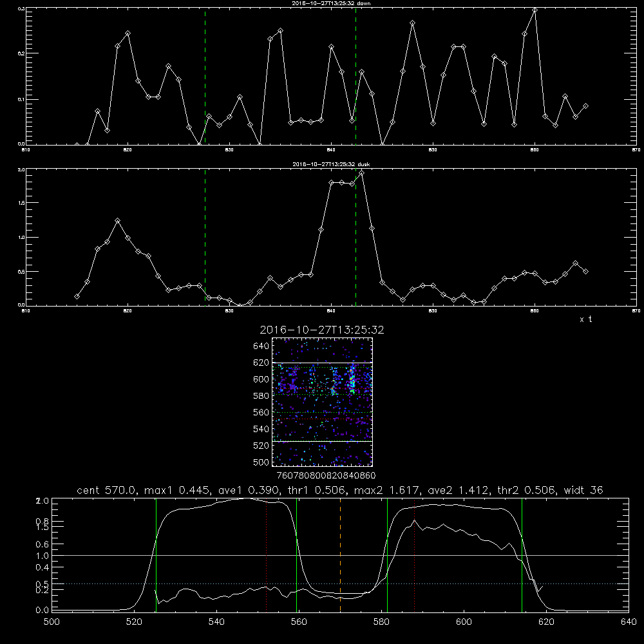This screenshot has height=644, width=644.
Task: Click the bottom plot y-axis label '0.0'
Action: (x=43, y=611)
